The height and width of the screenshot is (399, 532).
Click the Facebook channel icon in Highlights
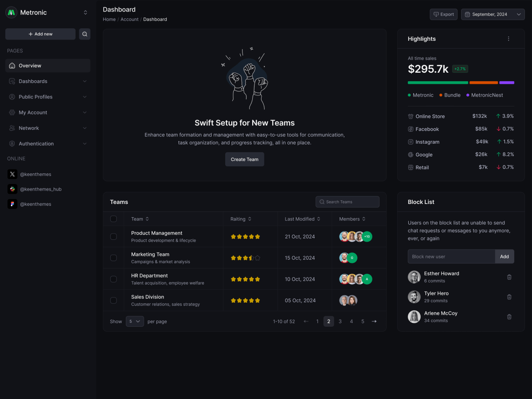click(x=410, y=129)
